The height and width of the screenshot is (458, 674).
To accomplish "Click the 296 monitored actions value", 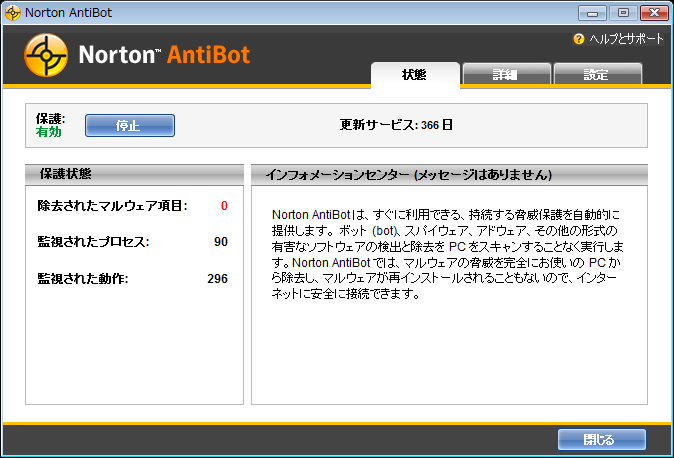I will 218,279.
